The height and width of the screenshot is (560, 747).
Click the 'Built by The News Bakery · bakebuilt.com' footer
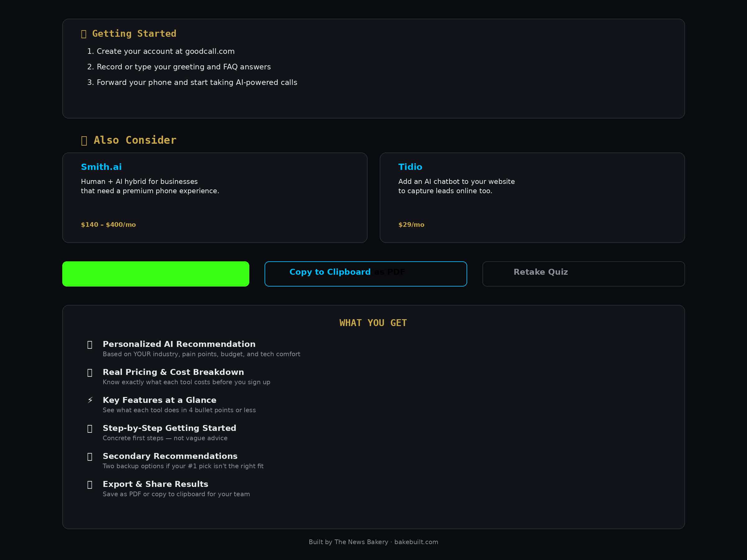point(374,542)
